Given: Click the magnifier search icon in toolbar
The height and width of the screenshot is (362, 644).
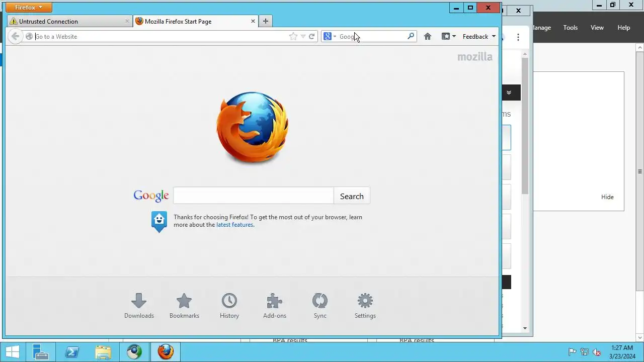Looking at the screenshot, I should point(411,36).
